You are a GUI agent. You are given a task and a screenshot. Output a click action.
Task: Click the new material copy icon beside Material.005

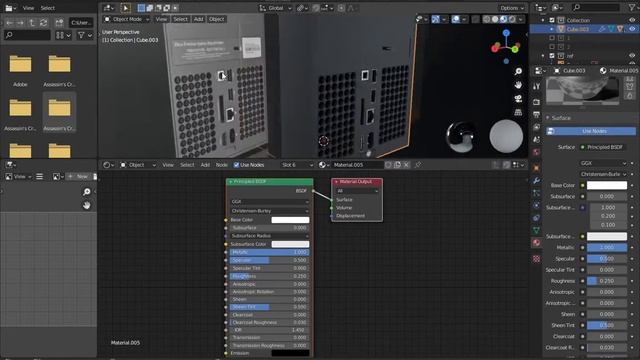coord(397,165)
